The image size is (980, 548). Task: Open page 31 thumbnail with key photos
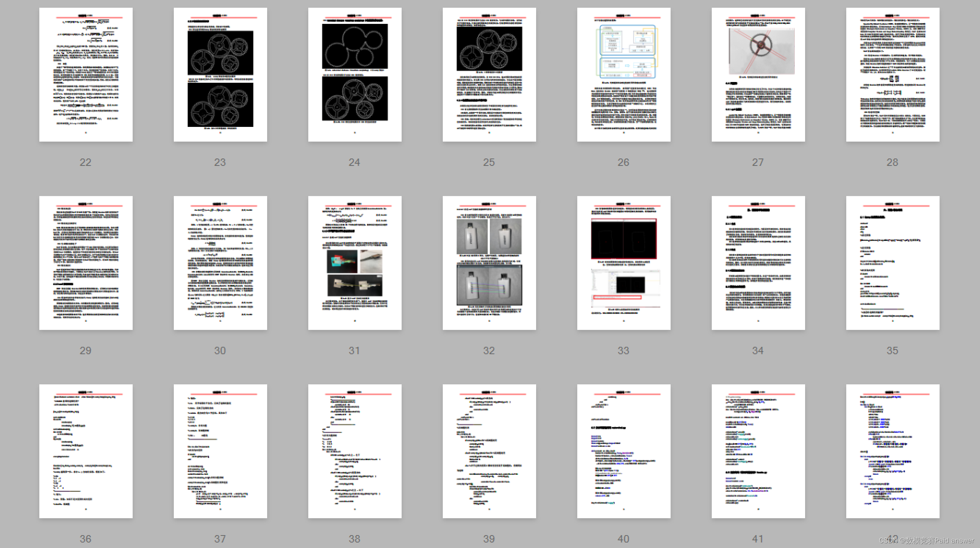[x=355, y=263]
